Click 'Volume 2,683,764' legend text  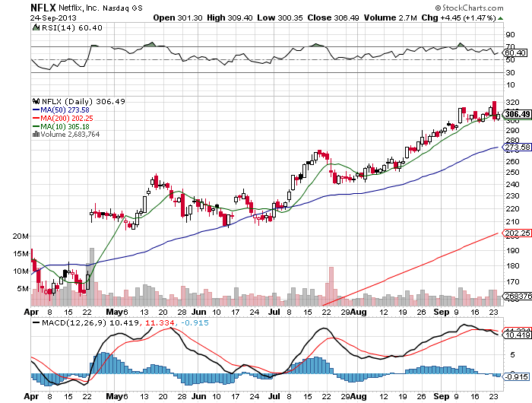coord(70,135)
